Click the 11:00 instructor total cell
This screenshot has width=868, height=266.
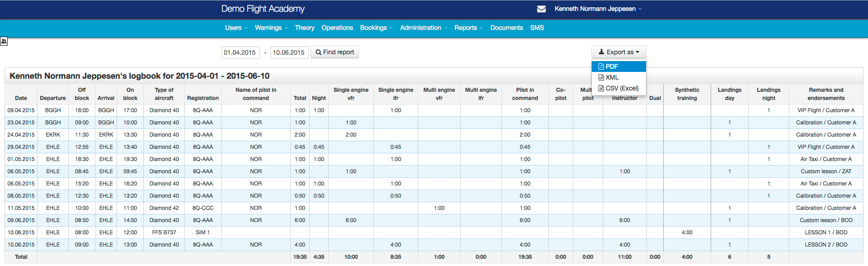625,257
